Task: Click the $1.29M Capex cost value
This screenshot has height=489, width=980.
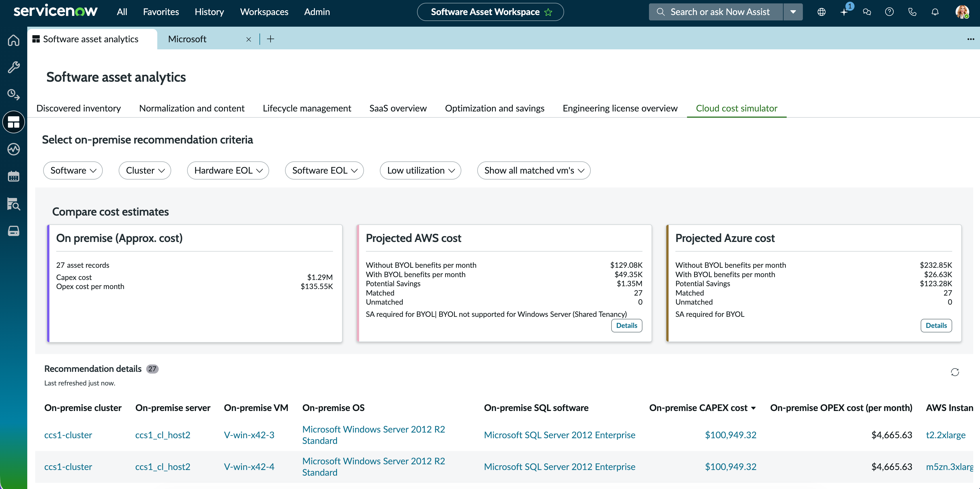Action: click(x=320, y=277)
